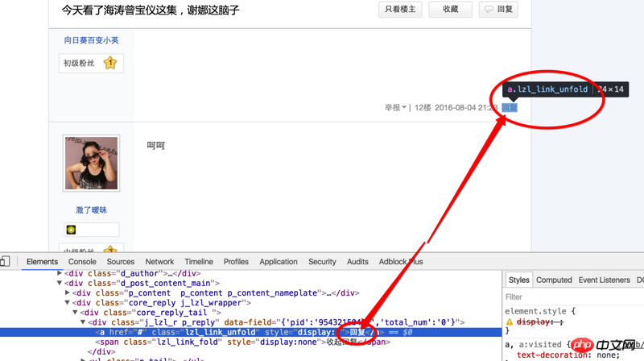Click the yellow flower badge icon under 激了暧昧
The height and width of the screenshot is (361, 644).
coord(71,230)
